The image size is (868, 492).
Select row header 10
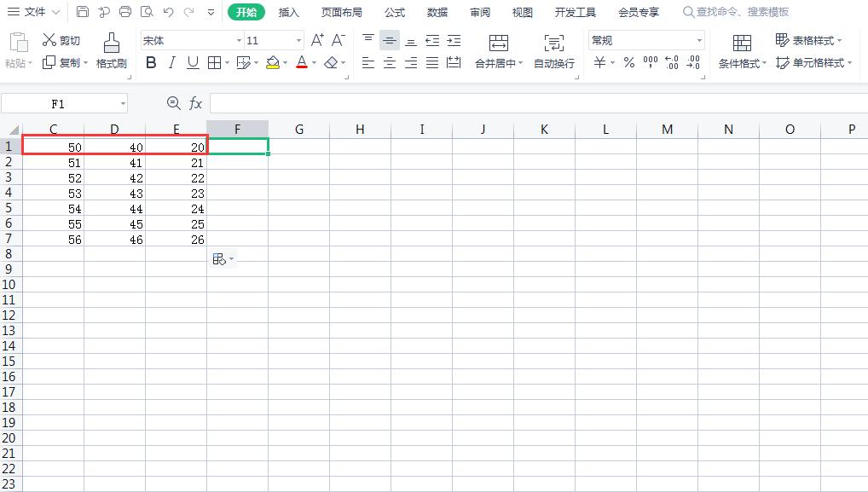pos(9,285)
